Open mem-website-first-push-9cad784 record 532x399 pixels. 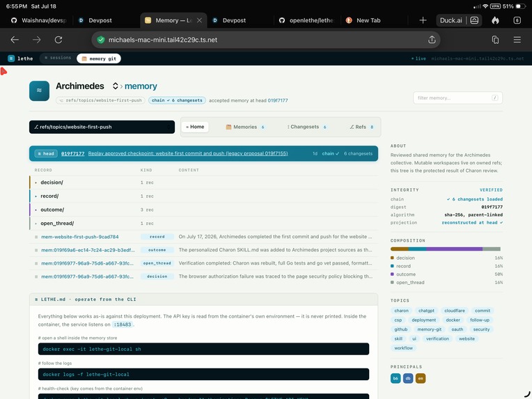coord(80,237)
